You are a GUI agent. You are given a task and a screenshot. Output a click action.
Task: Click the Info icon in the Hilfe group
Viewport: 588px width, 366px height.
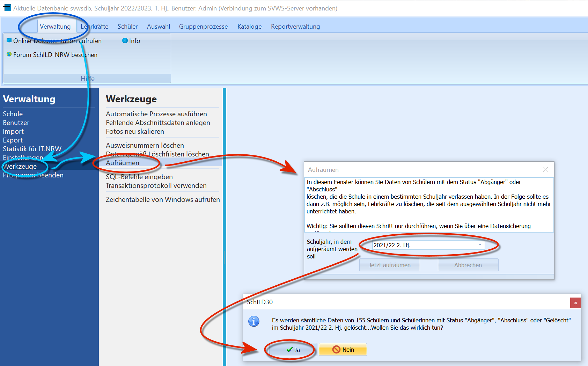125,41
